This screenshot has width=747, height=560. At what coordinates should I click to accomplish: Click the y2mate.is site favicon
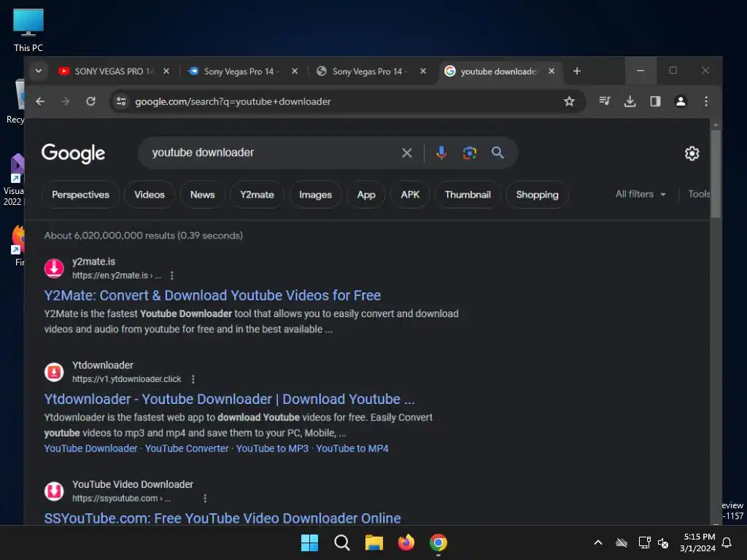coord(54,268)
